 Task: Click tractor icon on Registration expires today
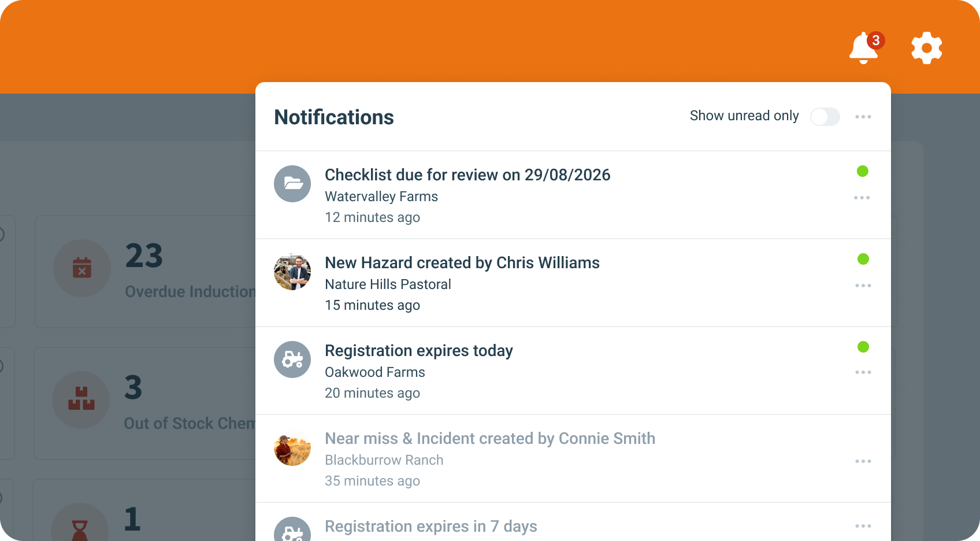click(x=292, y=360)
